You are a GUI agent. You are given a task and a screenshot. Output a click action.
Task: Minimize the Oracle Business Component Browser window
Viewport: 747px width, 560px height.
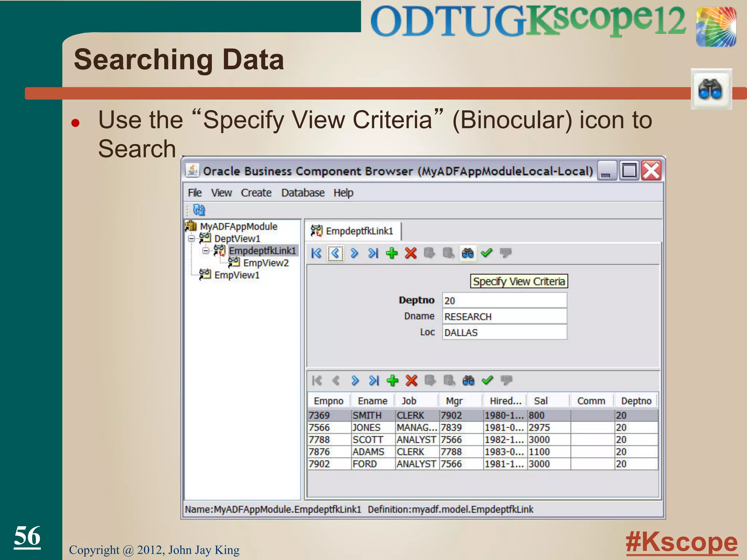tap(607, 171)
